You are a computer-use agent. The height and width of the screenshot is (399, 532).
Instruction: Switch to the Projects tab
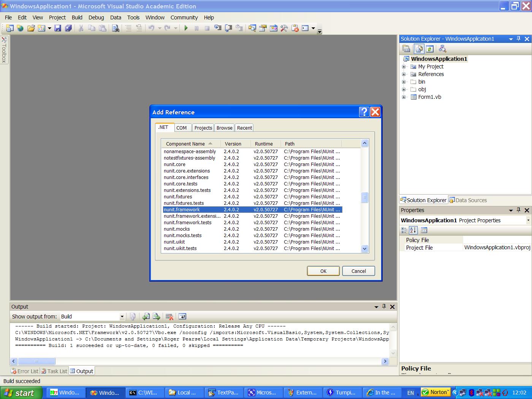[203, 128]
